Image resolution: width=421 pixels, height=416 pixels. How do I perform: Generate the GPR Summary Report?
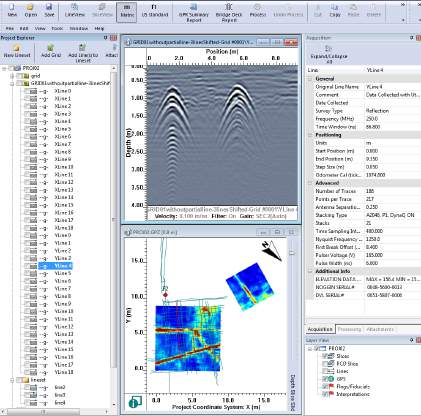(194, 13)
